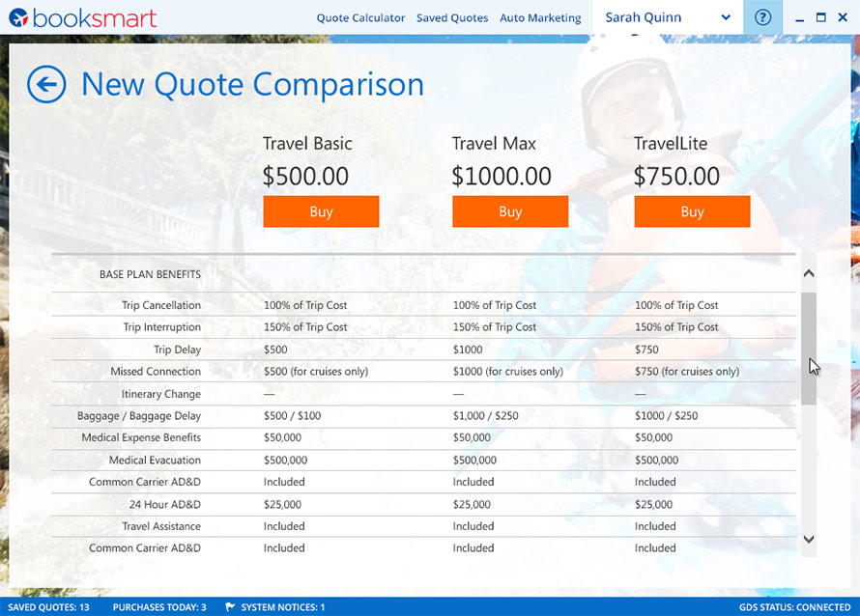This screenshot has width=860, height=616.
Task: Open Auto Marketing section
Action: pos(540,18)
